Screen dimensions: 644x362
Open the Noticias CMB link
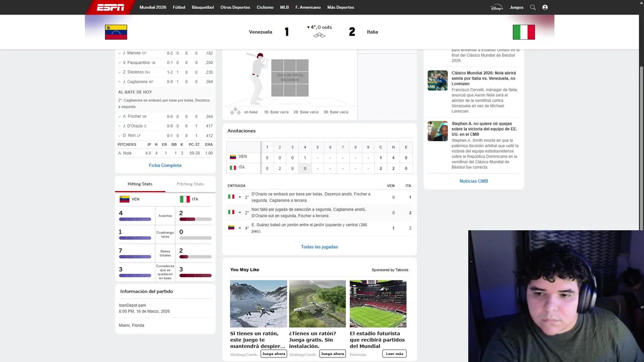(473, 181)
